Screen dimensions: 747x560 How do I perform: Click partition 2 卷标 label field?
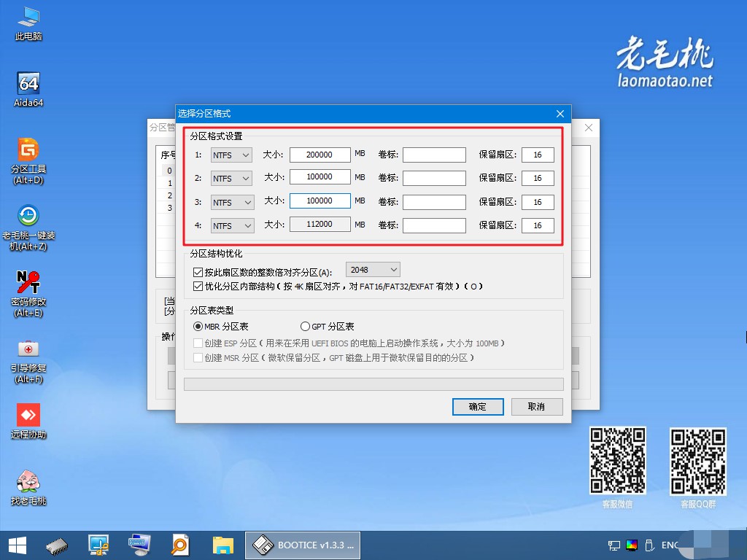434,178
